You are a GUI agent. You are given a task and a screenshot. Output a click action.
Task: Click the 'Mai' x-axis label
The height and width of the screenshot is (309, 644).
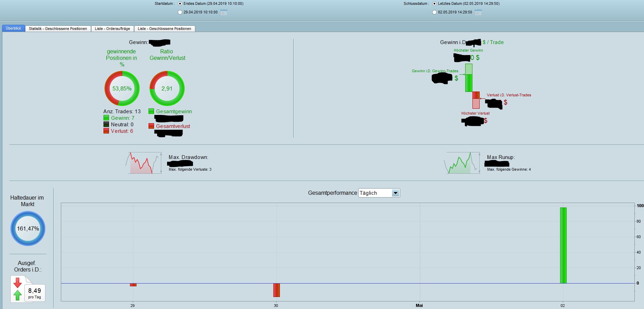click(419, 306)
